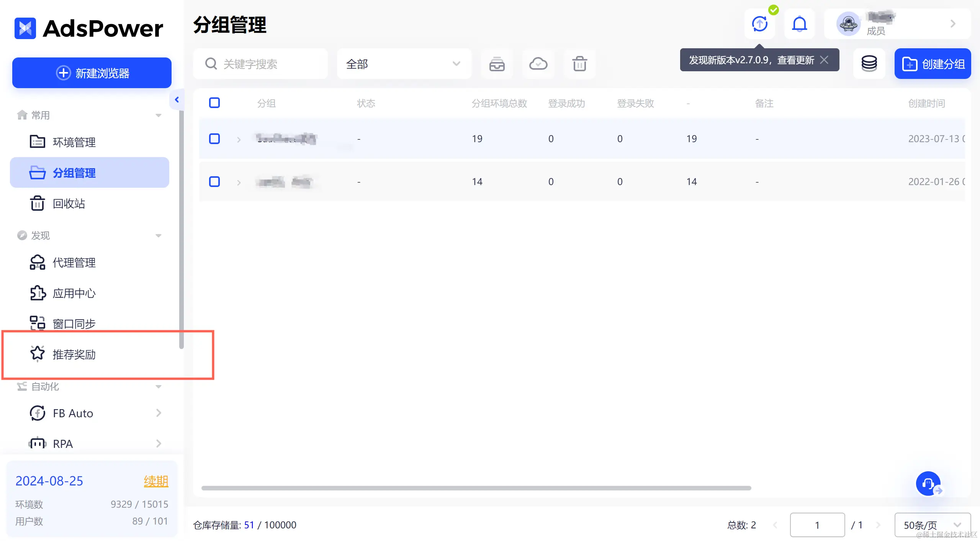Expand the first group row
The height and width of the screenshot is (541, 980).
239,139
